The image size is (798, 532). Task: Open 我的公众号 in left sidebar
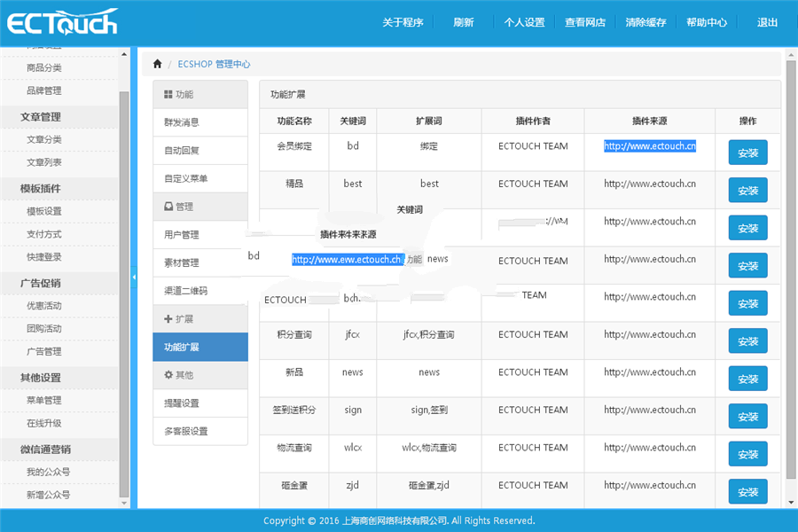point(49,472)
